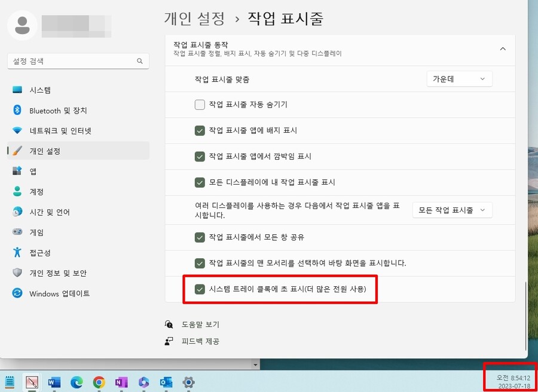
Task: Open the 모든 작업 표시줄 dropdown
Action: tap(453, 210)
